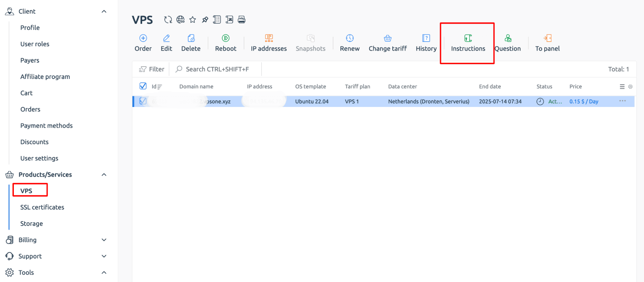Image resolution: width=644 pixels, height=282 pixels.
Task: Expand the Billing section chevron
Action: coord(104,240)
